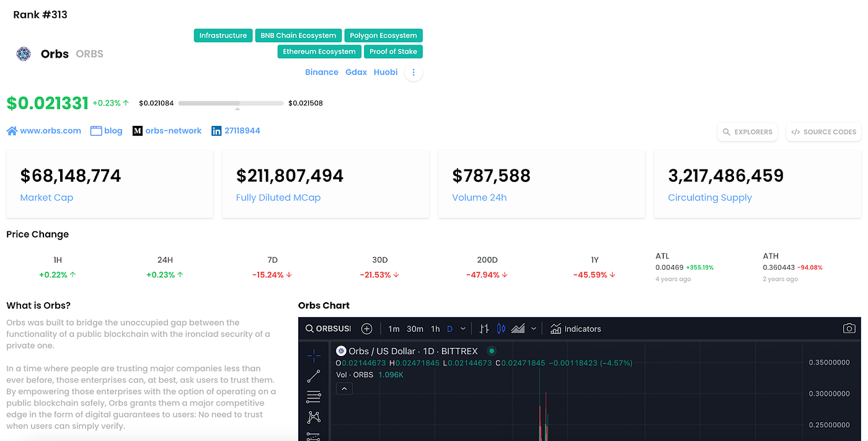The width and height of the screenshot is (868, 441).
Task: Select the Fib Retracement lines tool
Action: tap(313, 396)
